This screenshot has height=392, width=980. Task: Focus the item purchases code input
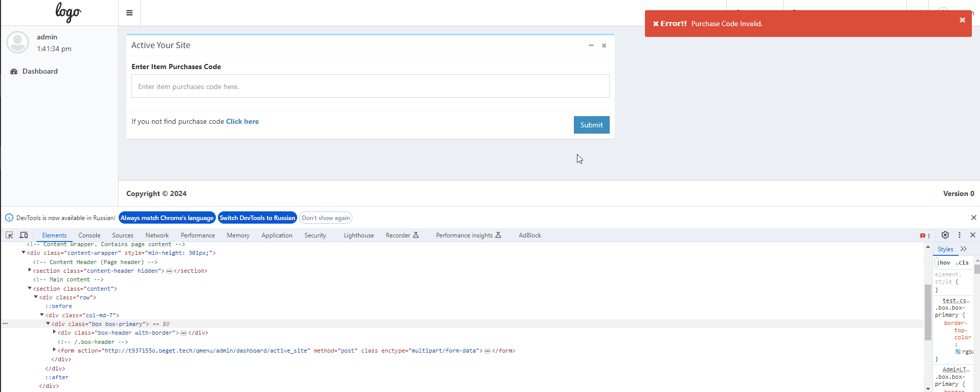click(370, 86)
